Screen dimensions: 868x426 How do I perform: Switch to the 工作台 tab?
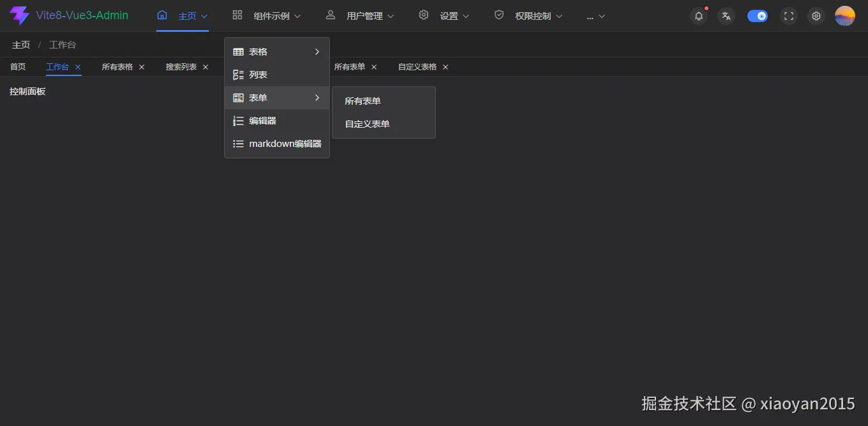[57, 67]
